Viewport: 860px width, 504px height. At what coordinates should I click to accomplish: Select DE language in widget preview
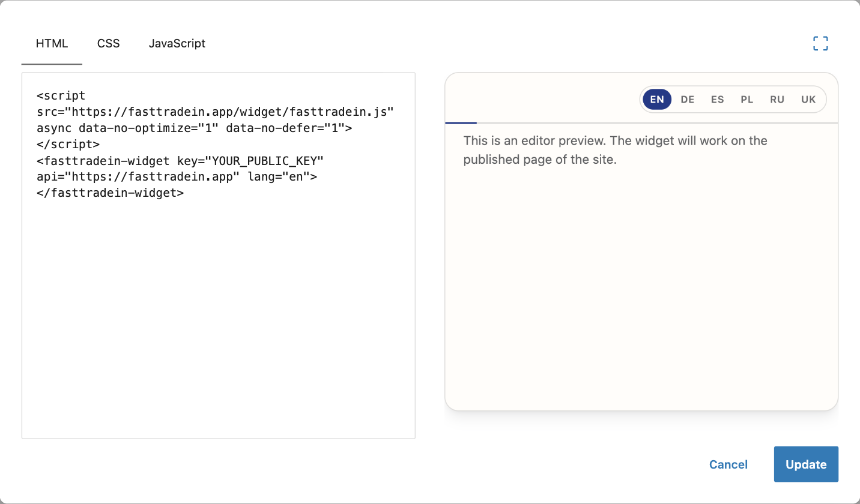coord(688,100)
